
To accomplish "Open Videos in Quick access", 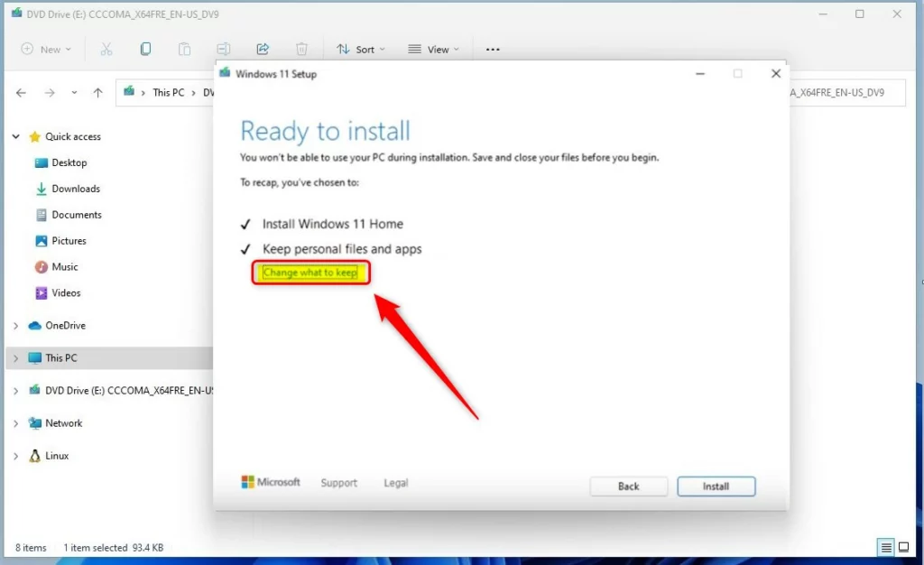I will 66,292.
